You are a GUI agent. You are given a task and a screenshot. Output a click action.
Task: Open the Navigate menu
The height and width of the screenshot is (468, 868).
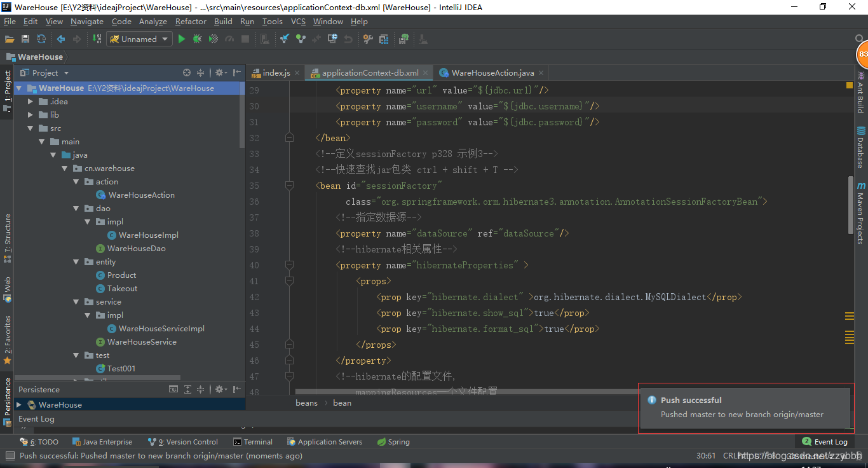tap(87, 21)
